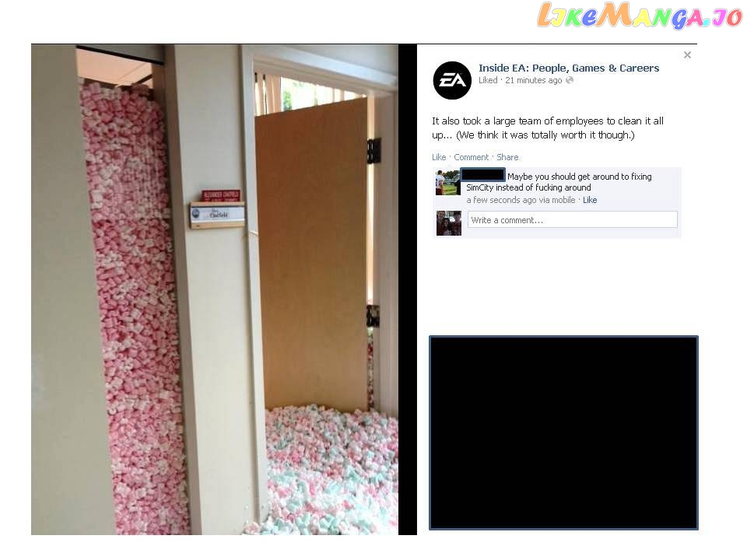
Task: Click the Liked status under page name
Action: pyautogui.click(x=488, y=80)
